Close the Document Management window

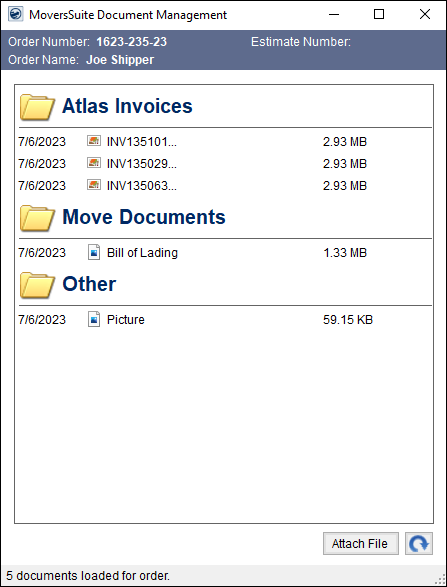coord(425,15)
